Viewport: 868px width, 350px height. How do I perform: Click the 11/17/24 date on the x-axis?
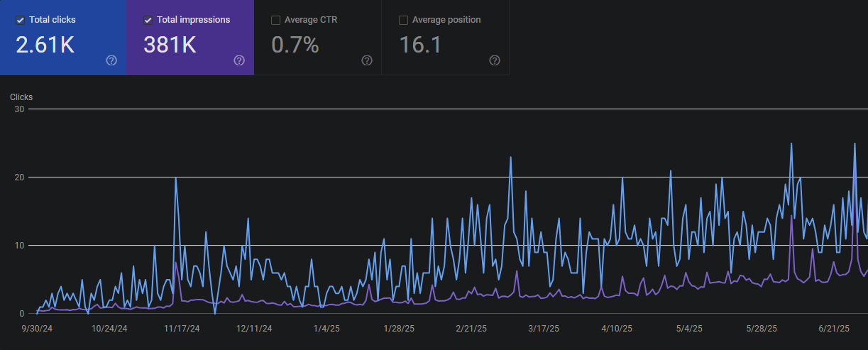coord(182,329)
